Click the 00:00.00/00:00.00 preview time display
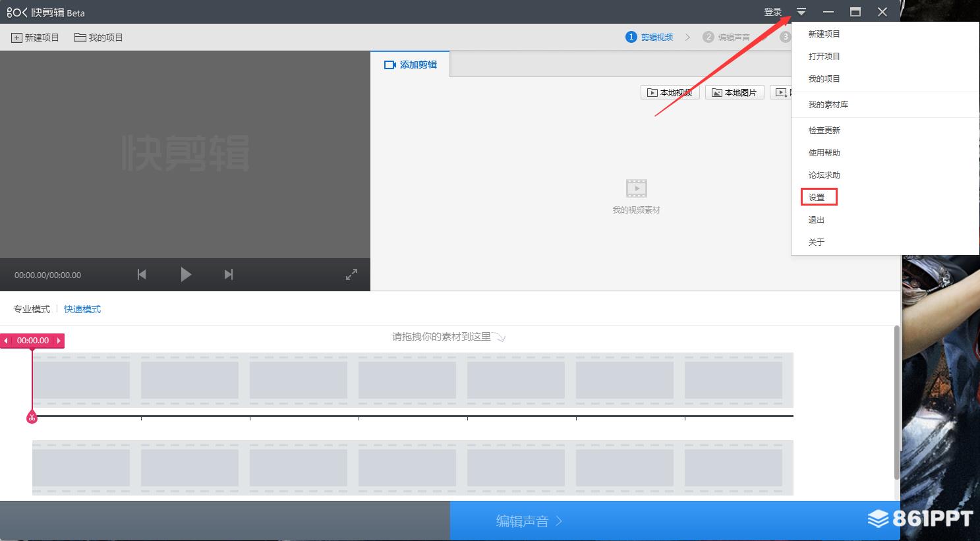This screenshot has height=541, width=980. tap(47, 275)
